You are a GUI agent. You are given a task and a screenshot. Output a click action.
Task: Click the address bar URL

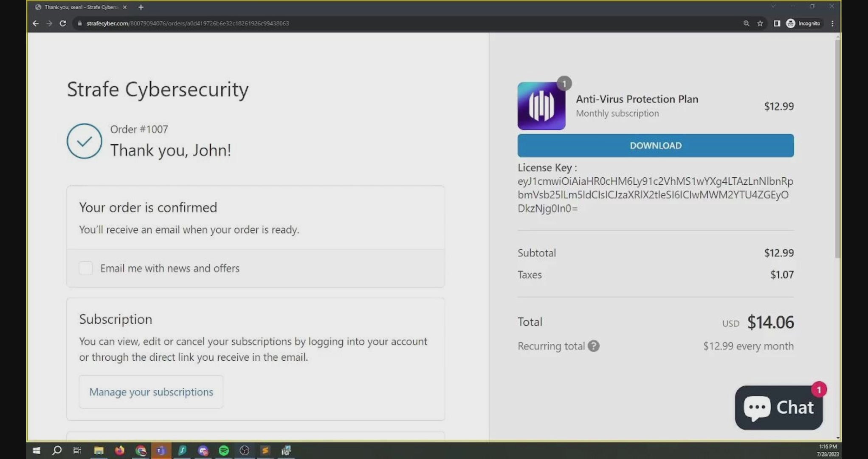[x=187, y=23]
